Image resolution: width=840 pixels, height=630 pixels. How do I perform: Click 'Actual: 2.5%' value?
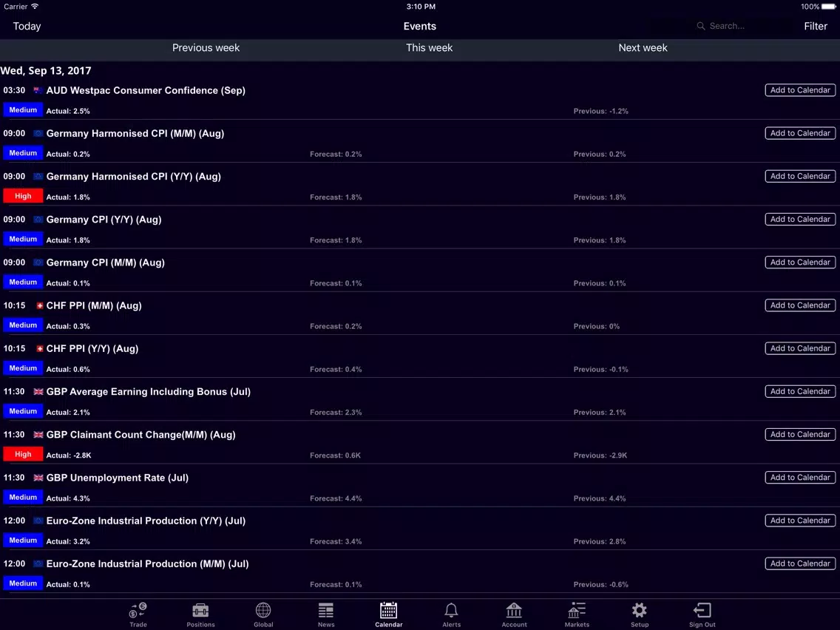(x=68, y=111)
